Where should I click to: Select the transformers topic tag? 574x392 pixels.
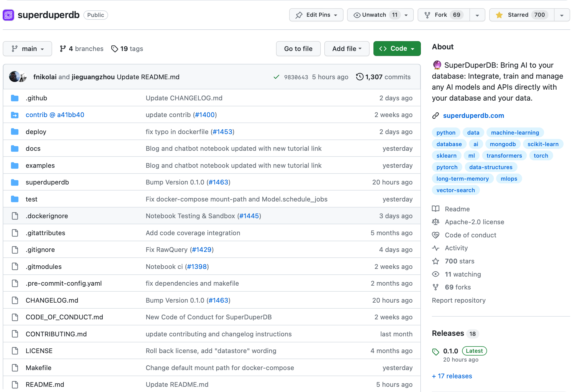504,156
